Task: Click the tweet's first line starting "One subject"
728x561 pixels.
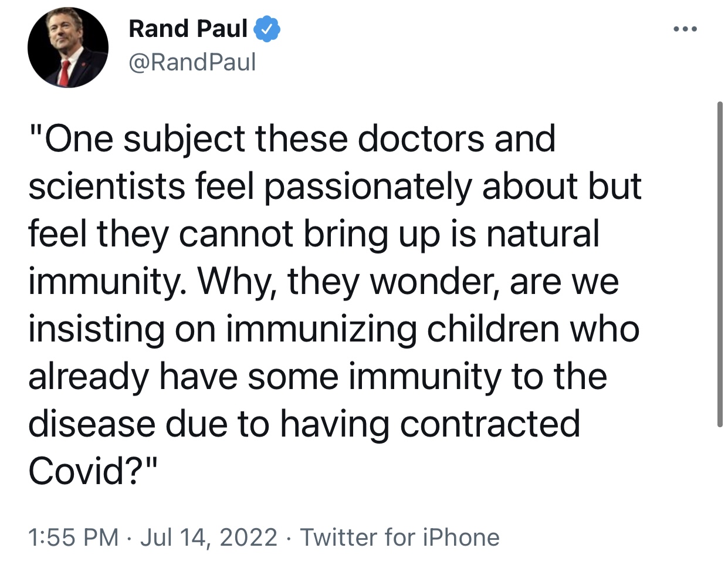Action: click(x=292, y=139)
